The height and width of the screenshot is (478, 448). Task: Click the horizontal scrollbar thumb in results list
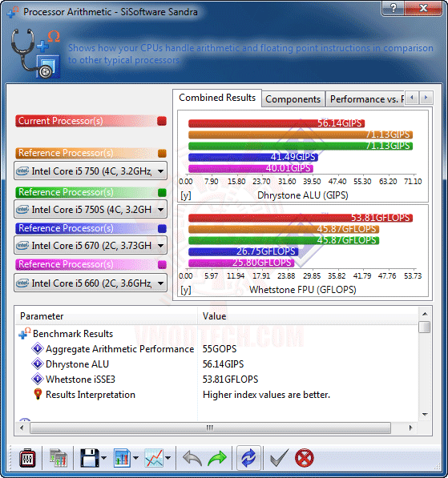[210, 428]
